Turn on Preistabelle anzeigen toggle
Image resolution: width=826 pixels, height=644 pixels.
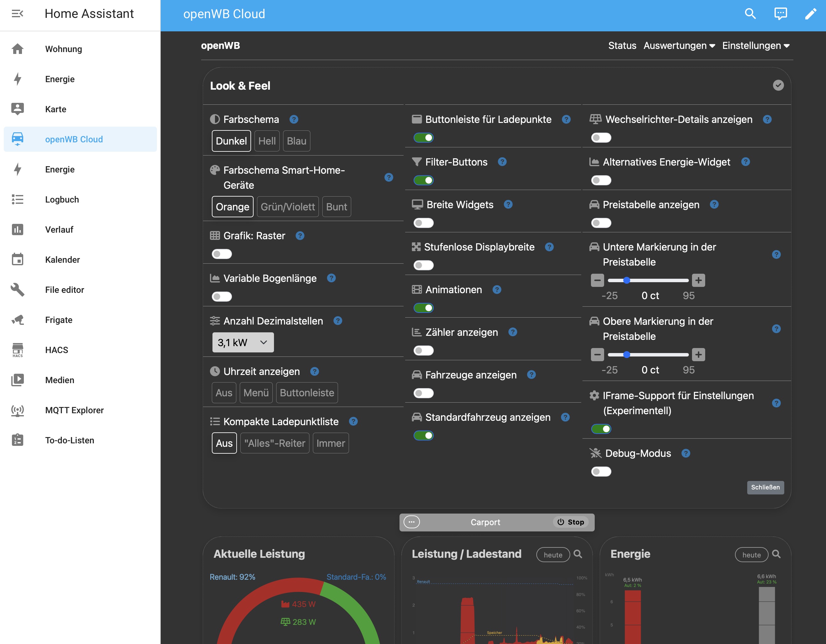601,223
